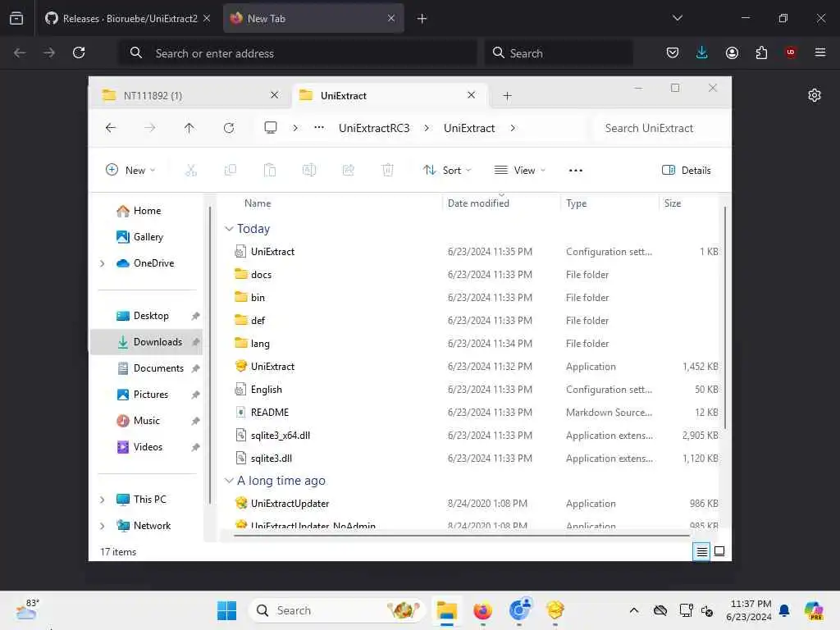Click the Search UniExtract field
This screenshot has height=630, width=840.
tap(659, 128)
